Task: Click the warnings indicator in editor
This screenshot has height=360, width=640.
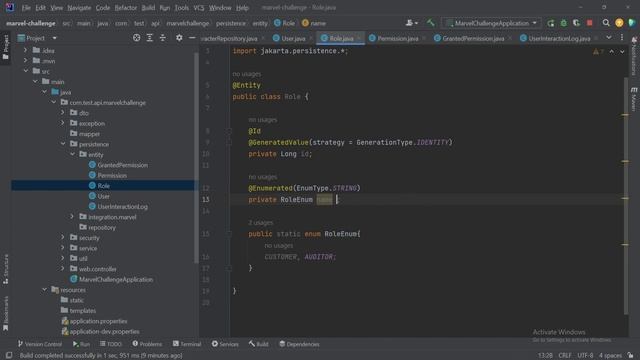Action: point(598,52)
